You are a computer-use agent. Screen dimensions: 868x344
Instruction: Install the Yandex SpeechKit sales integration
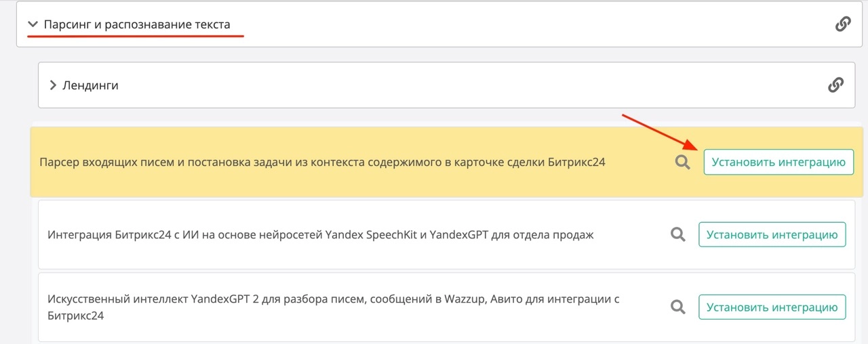(772, 235)
